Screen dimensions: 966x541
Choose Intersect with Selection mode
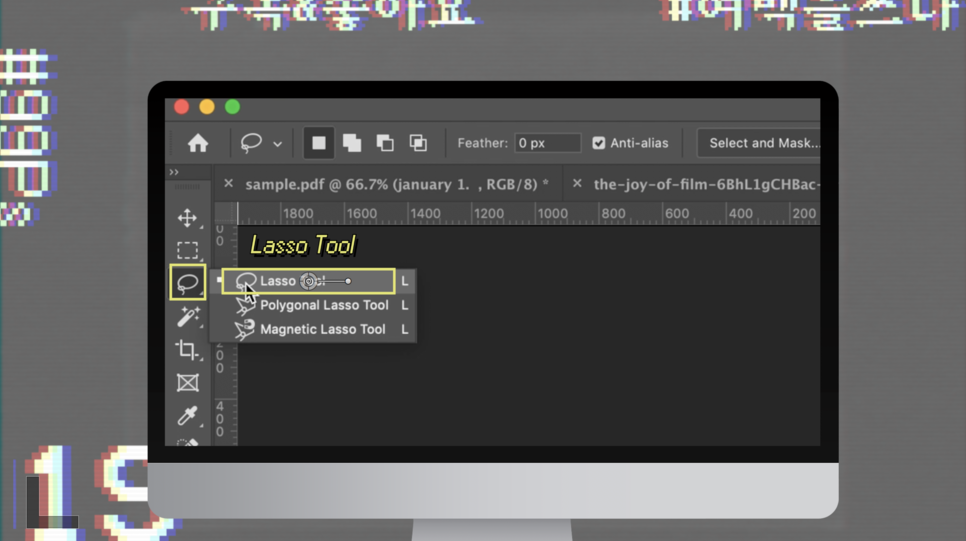[x=418, y=143]
